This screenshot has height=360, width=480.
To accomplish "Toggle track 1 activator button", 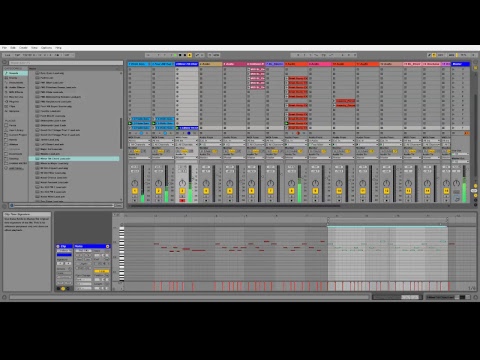I will pyautogui.click(x=135, y=191).
